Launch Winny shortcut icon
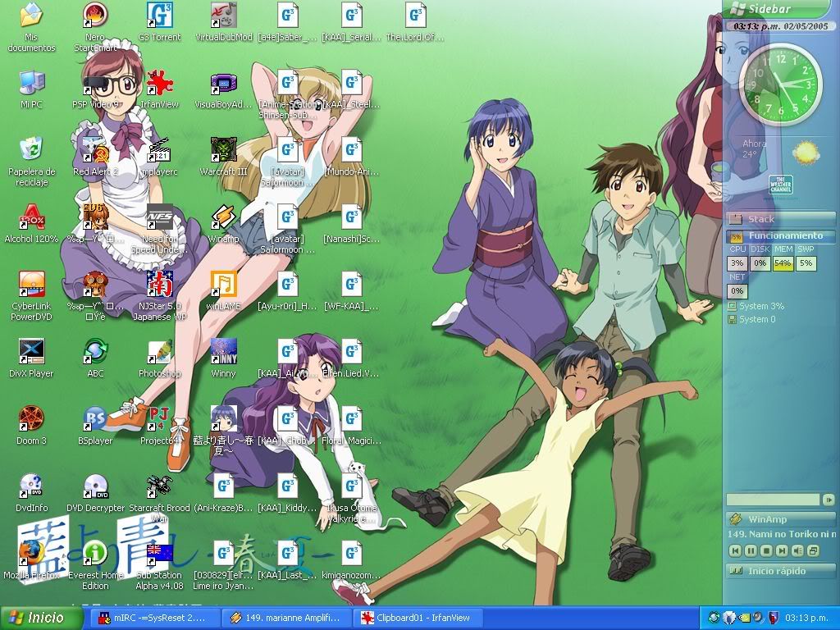 pos(223,353)
